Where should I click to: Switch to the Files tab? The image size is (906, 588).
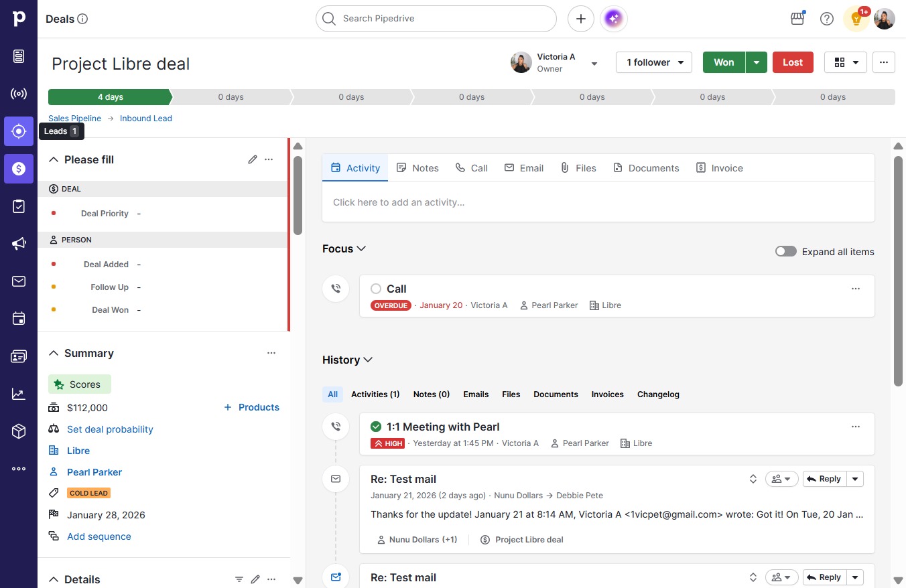coord(578,168)
